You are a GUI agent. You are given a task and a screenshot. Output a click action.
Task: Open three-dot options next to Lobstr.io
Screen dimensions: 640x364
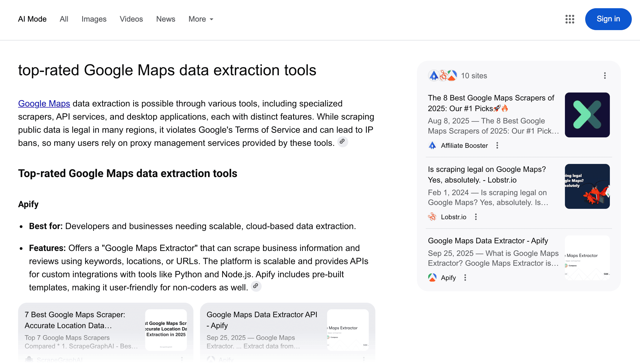tap(476, 217)
